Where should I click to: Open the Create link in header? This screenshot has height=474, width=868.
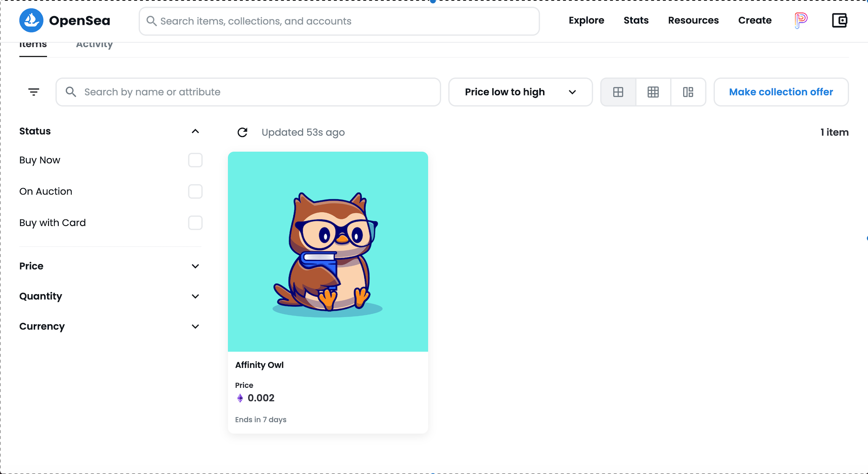(x=755, y=21)
